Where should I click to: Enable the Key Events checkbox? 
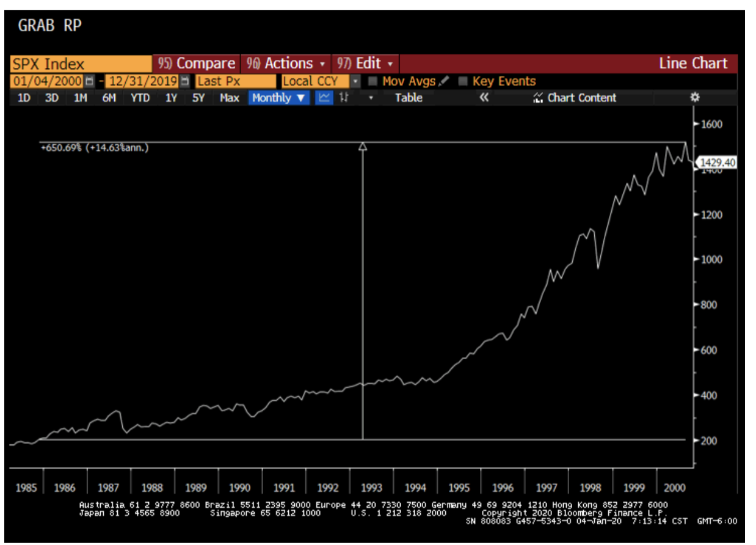(x=463, y=81)
